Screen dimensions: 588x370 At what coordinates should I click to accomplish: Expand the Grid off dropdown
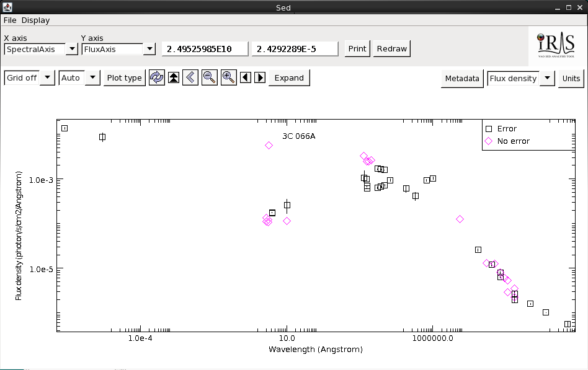tap(47, 78)
